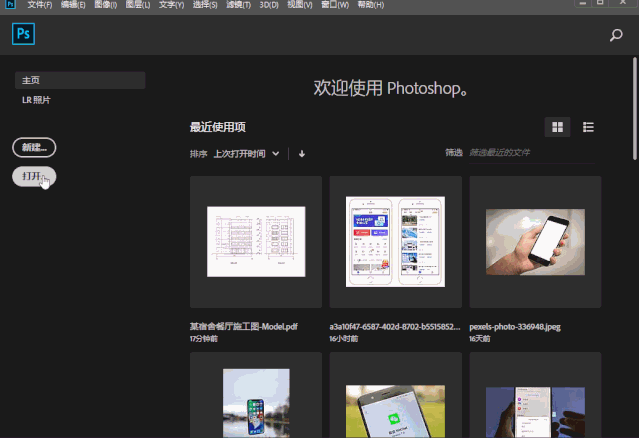The height and width of the screenshot is (438, 639).
Task: Select 主页 in the sidebar
Action: 80,80
